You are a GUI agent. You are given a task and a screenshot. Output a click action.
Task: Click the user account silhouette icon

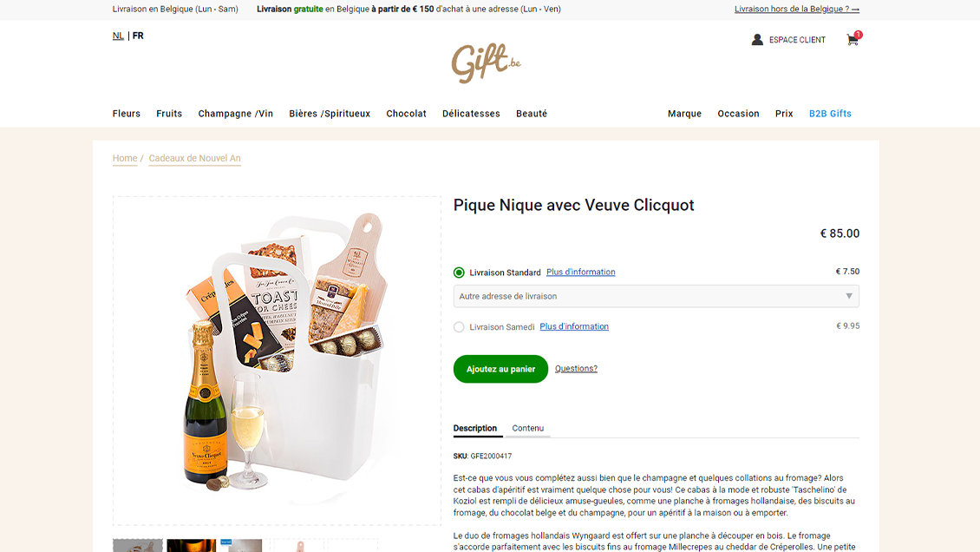[x=757, y=39]
